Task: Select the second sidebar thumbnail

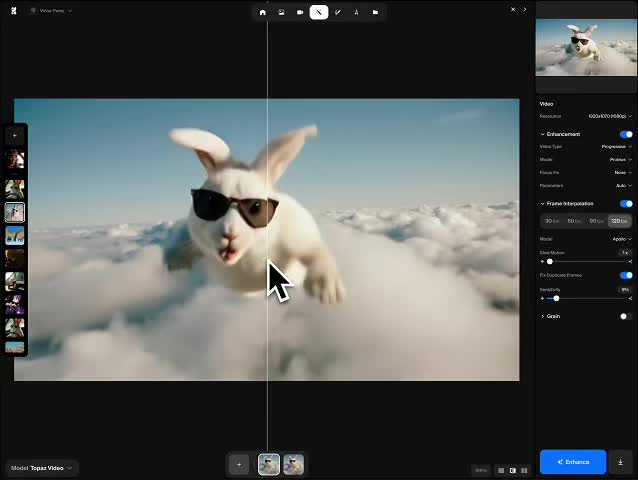Action: [x=15, y=189]
